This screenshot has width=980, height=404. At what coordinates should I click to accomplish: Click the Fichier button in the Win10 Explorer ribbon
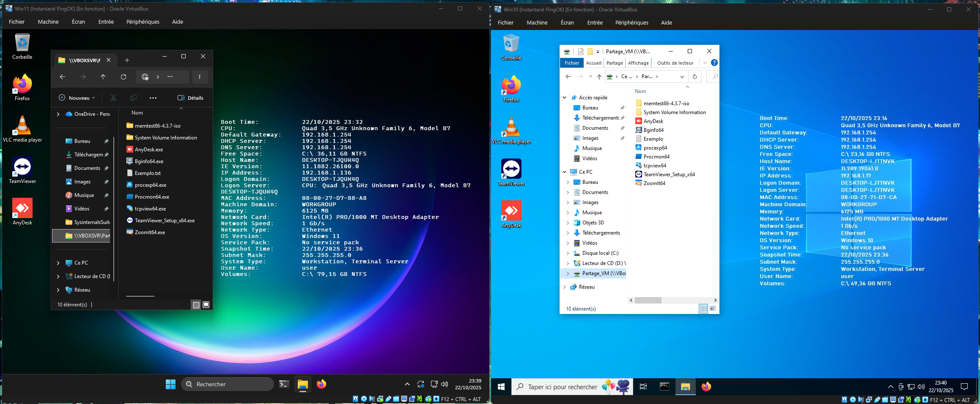coord(571,63)
